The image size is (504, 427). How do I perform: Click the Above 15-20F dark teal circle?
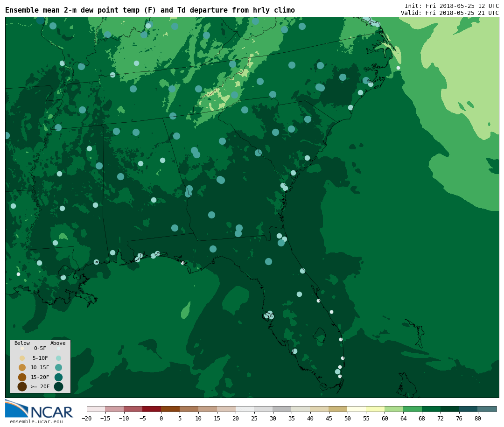pos(58,377)
